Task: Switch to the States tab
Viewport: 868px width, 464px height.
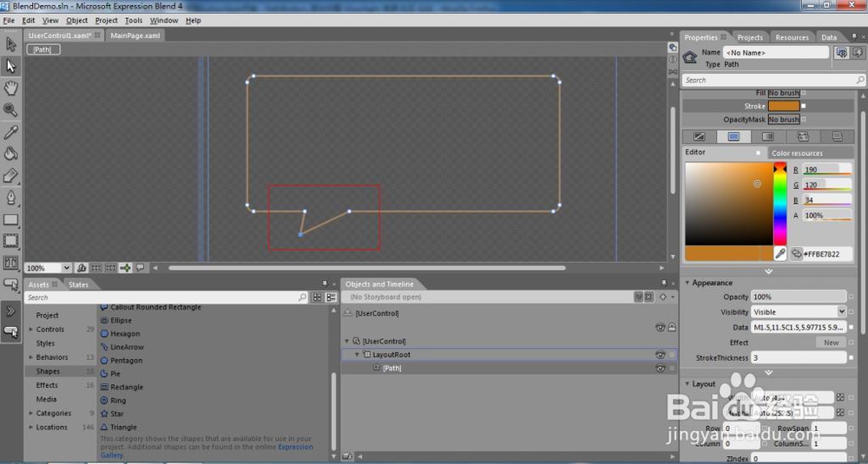Action: click(78, 284)
